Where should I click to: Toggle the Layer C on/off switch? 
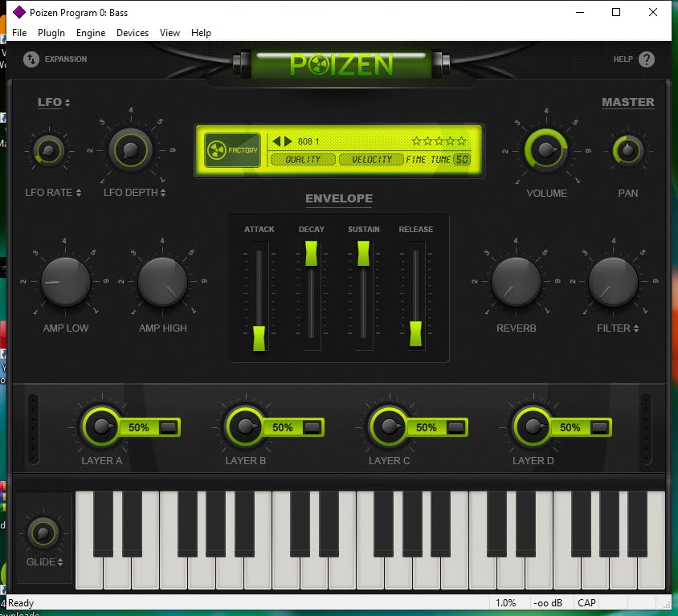[x=455, y=427]
